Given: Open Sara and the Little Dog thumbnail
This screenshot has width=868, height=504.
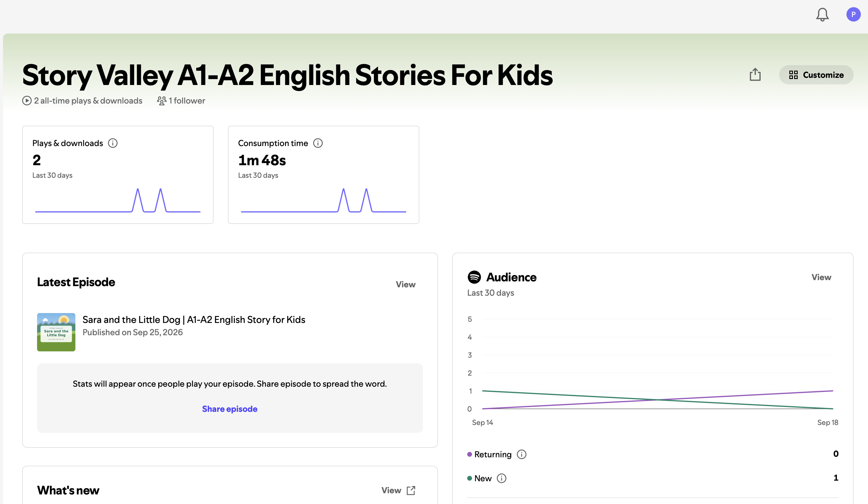Looking at the screenshot, I should [56, 332].
